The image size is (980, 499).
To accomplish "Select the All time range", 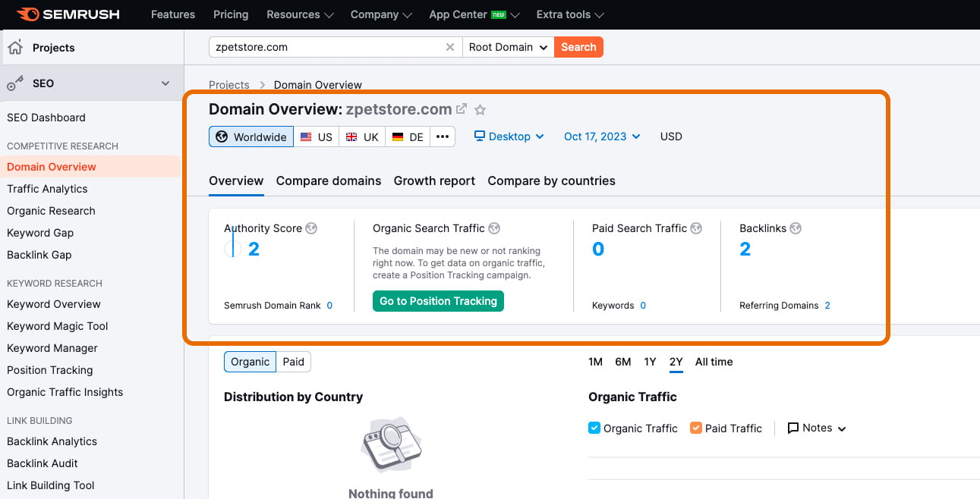I will click(714, 362).
